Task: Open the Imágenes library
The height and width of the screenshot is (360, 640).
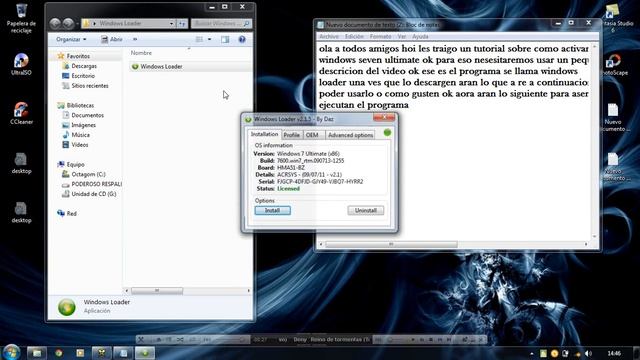Action: tap(83, 125)
